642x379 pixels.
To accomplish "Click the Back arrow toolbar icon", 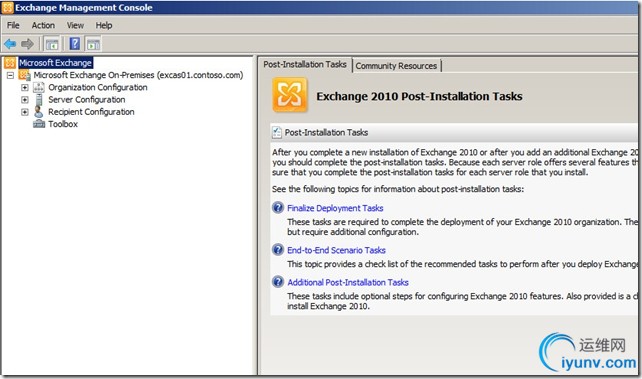I will tap(10, 44).
